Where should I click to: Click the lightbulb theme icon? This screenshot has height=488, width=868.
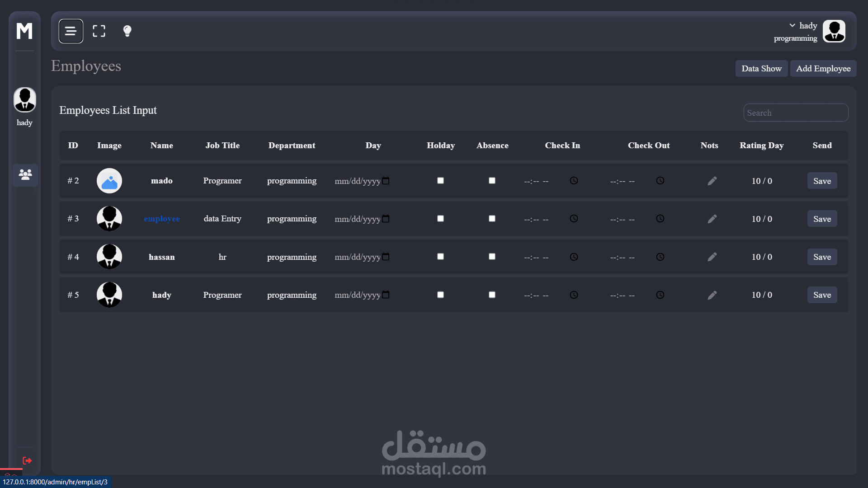click(127, 31)
